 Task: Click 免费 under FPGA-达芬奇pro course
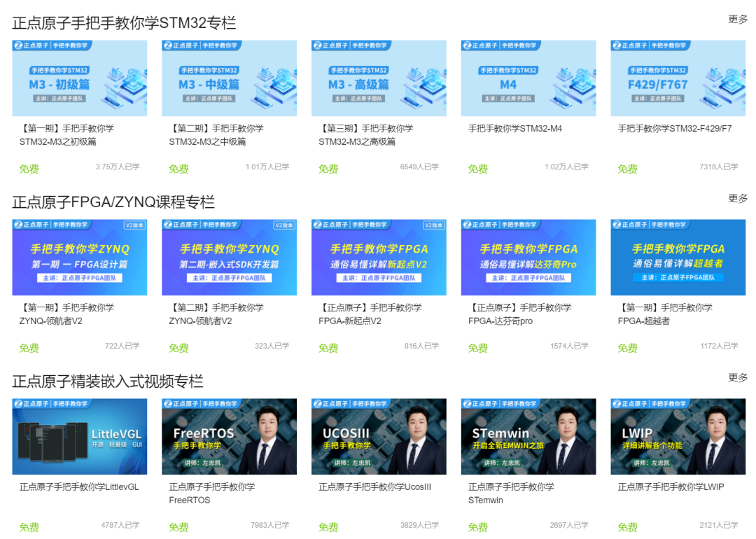[478, 348]
